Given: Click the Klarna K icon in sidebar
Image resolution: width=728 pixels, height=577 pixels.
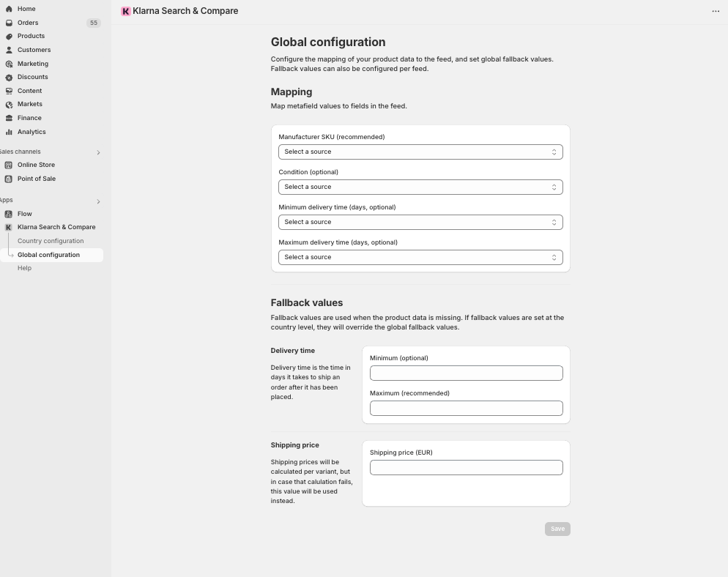Looking at the screenshot, I should point(8,228).
